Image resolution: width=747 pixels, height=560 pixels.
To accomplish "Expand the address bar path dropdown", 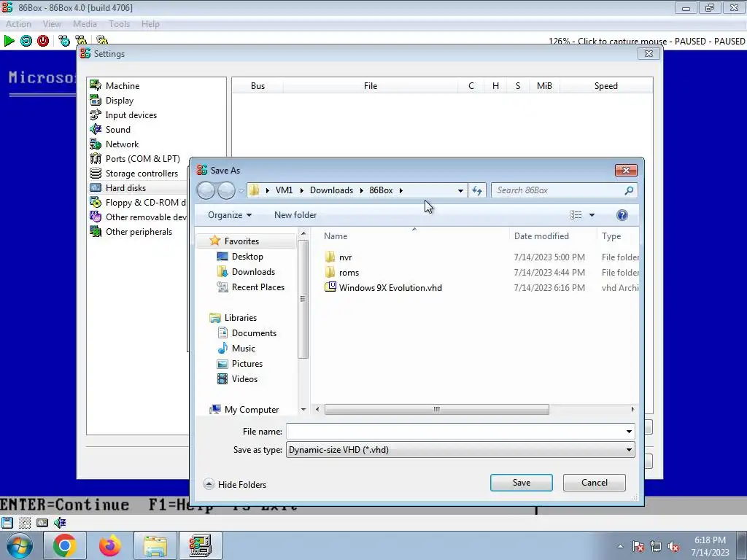I will (x=460, y=190).
